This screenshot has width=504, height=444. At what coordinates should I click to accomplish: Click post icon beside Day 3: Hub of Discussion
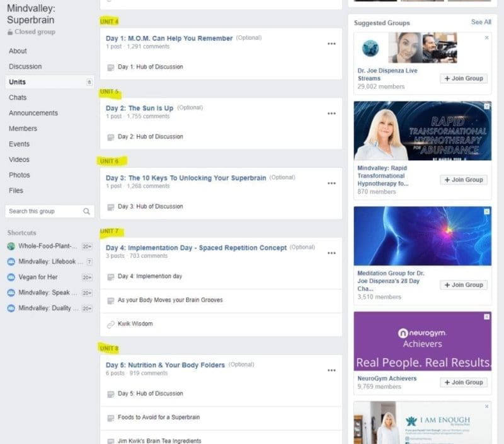[x=111, y=207]
